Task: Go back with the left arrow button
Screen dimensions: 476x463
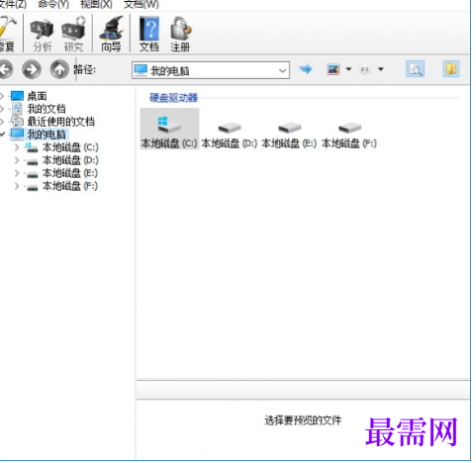Action: (x=5, y=69)
